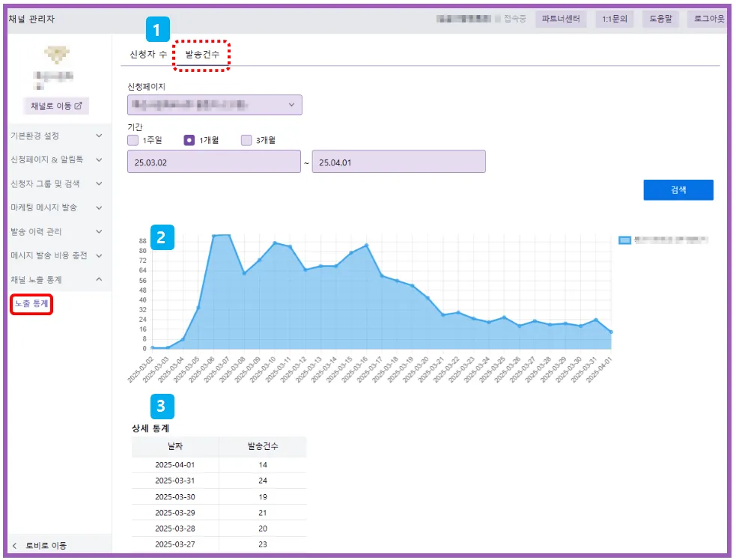The image size is (736, 560).
Task: Click the end date field 25.04.01
Action: coord(398,162)
